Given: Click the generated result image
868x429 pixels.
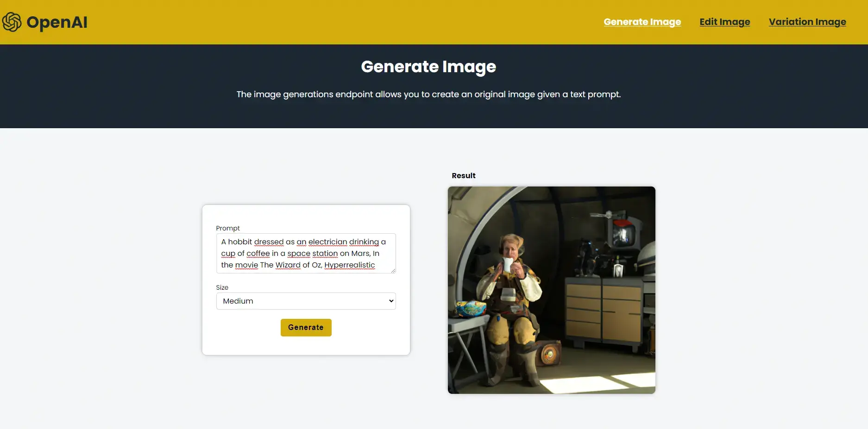Looking at the screenshot, I should (551, 290).
